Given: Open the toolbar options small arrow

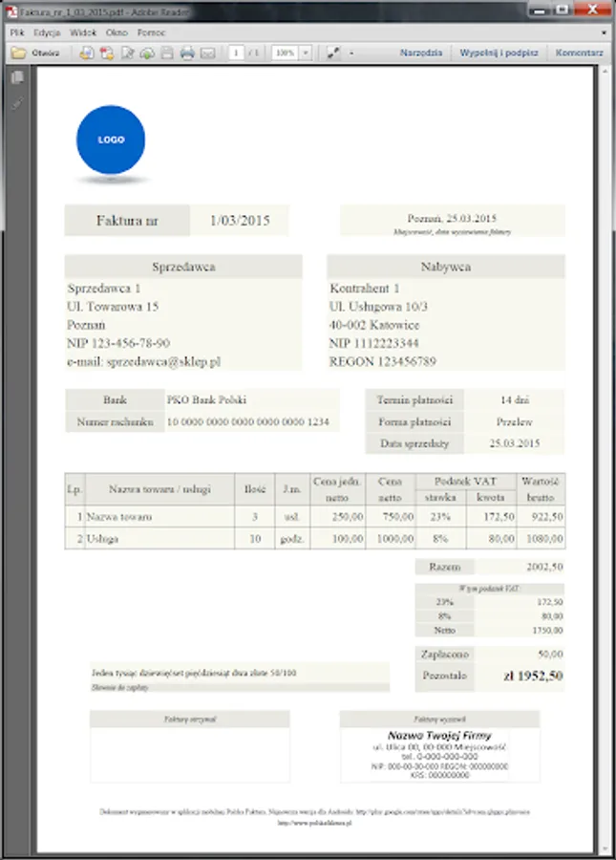Looking at the screenshot, I should [x=351, y=54].
